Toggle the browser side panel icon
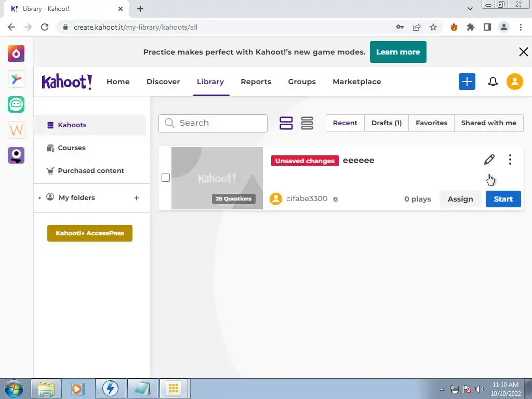Screen dimensions: 532x399 (x=487, y=27)
